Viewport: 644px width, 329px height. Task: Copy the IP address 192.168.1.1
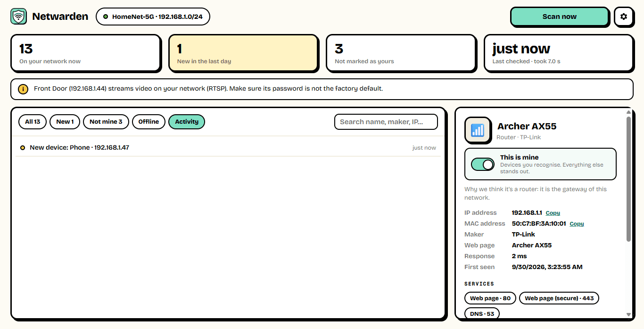pyautogui.click(x=553, y=213)
